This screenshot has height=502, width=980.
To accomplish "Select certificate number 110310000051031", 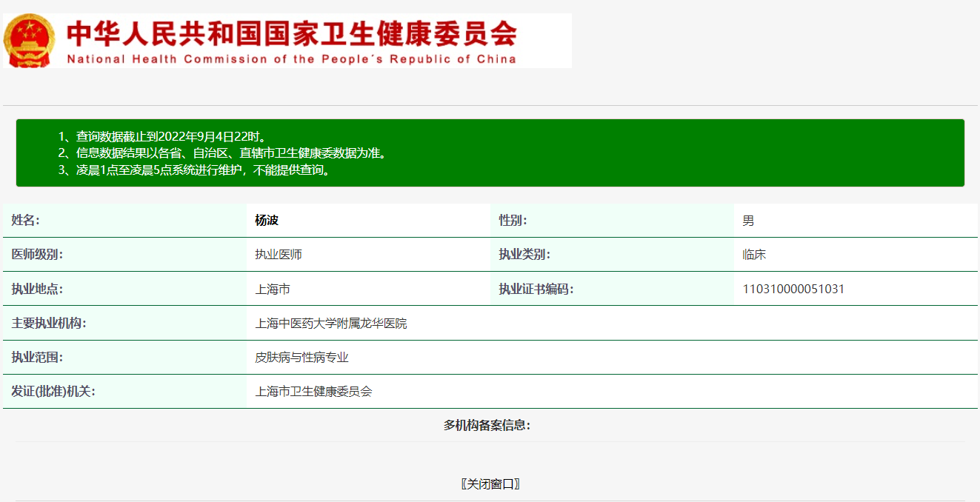I will [793, 289].
